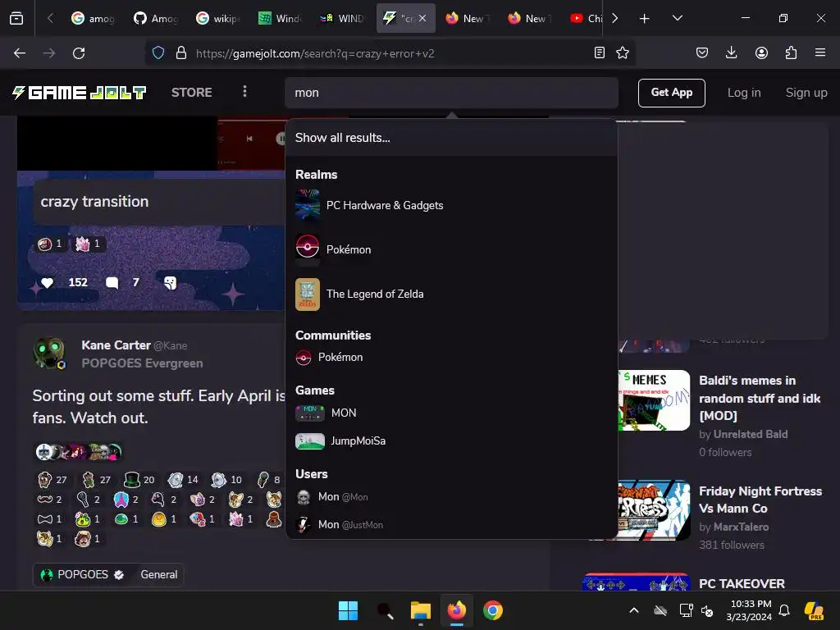Viewport: 840px width, 630px height.
Task: Open the Pokémon community result
Action: click(451, 358)
